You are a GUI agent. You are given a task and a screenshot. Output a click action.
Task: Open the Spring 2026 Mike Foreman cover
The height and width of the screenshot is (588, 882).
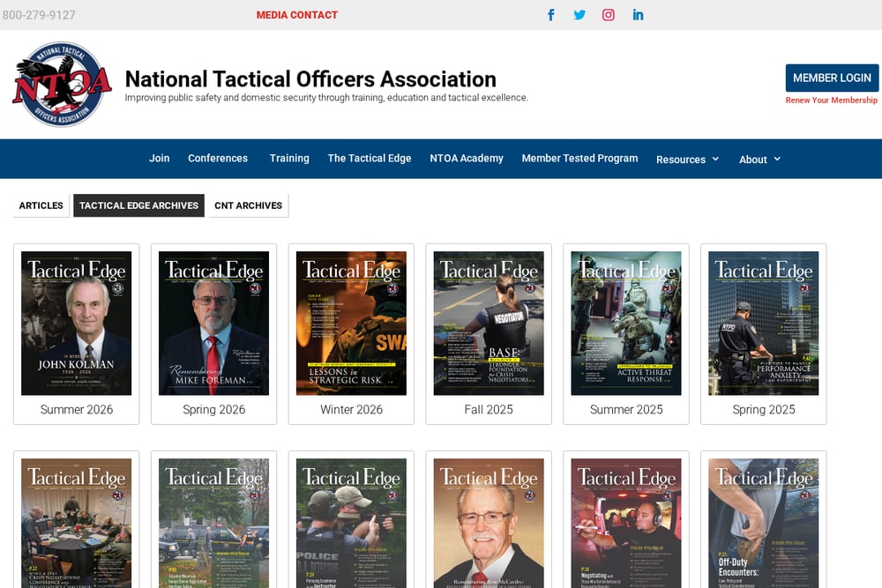213,324
